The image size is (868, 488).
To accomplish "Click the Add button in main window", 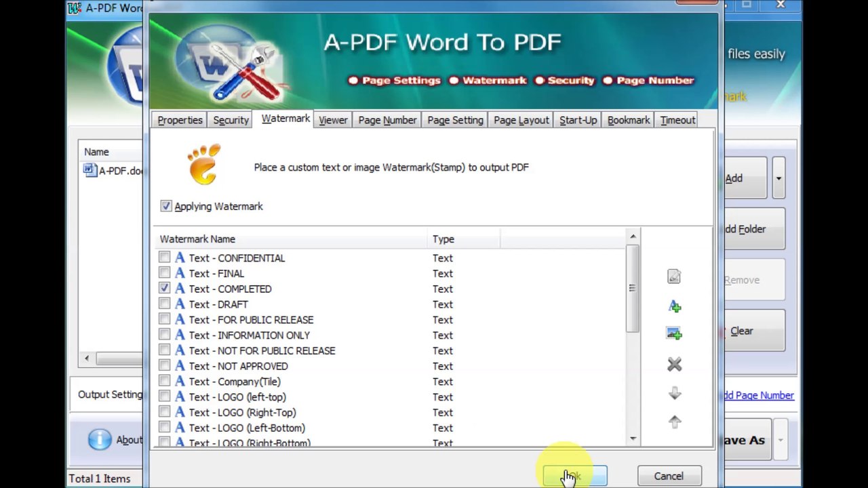I will click(x=745, y=178).
